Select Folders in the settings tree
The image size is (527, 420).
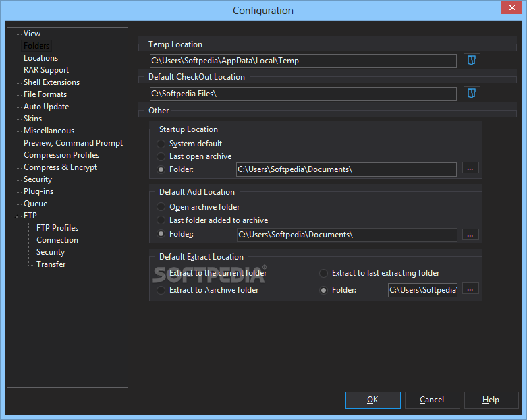(36, 46)
